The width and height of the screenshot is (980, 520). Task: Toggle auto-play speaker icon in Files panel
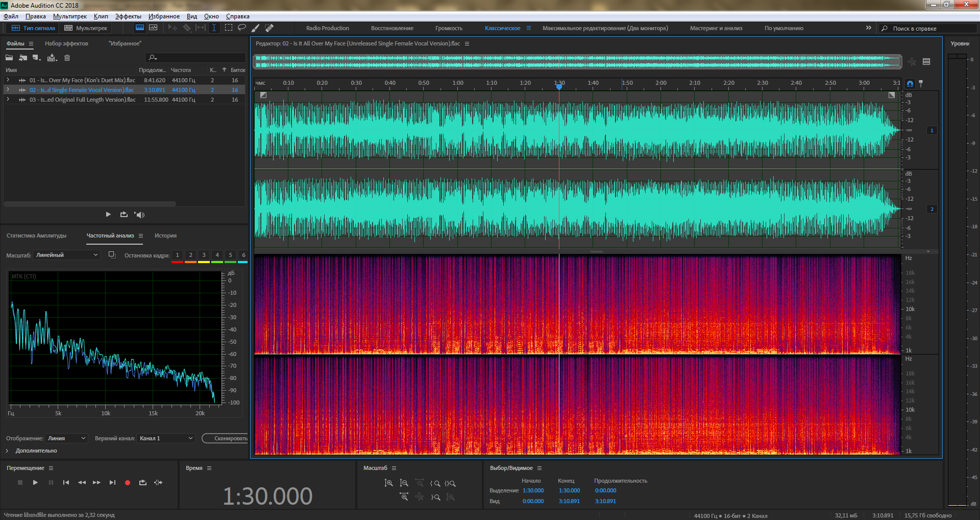click(x=139, y=215)
